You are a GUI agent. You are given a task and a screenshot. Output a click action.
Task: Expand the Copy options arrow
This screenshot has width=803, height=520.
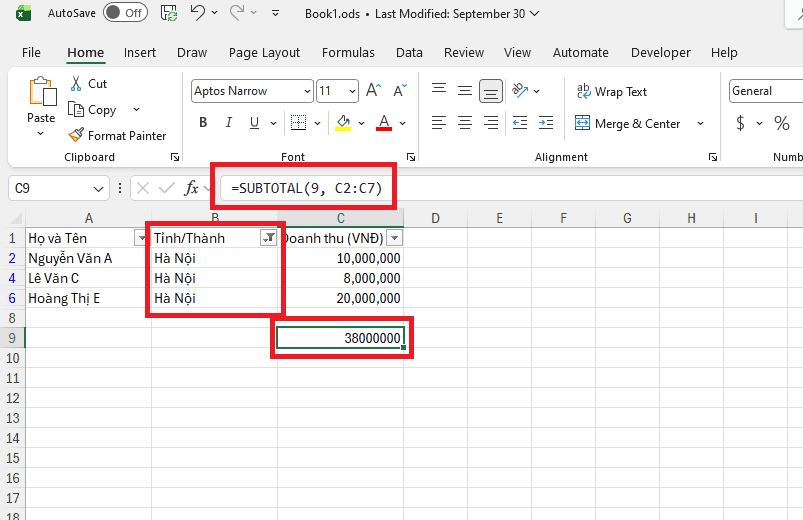[x=136, y=110]
